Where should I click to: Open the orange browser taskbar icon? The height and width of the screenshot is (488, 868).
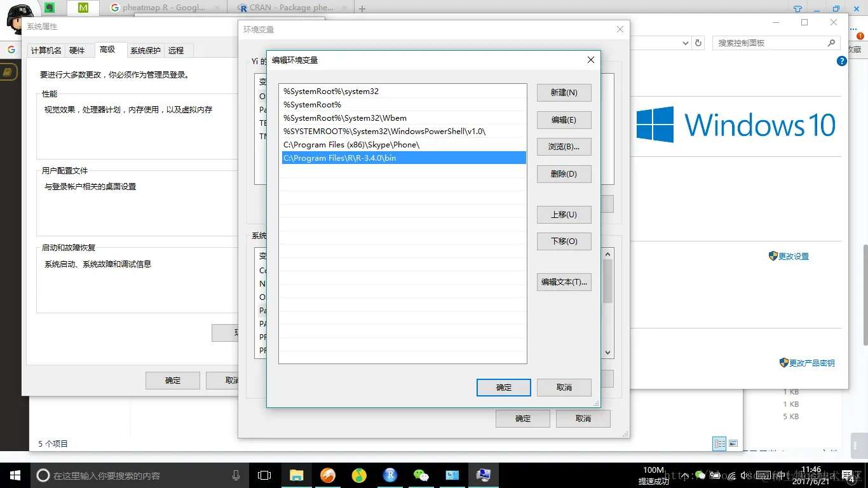pyautogui.click(x=328, y=475)
